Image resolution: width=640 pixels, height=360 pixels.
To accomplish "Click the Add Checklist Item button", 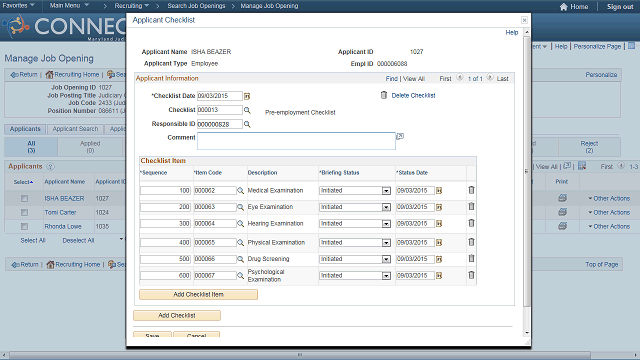I will click(198, 294).
